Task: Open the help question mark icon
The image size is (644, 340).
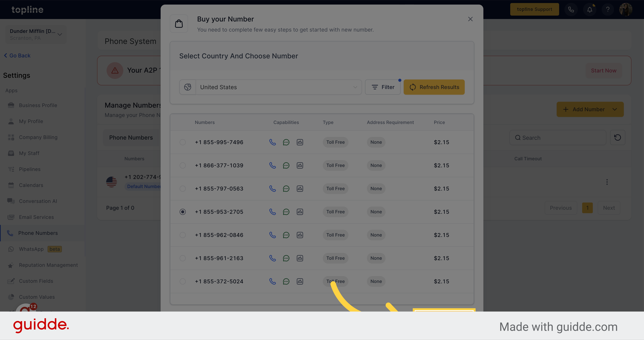Action: pyautogui.click(x=607, y=10)
